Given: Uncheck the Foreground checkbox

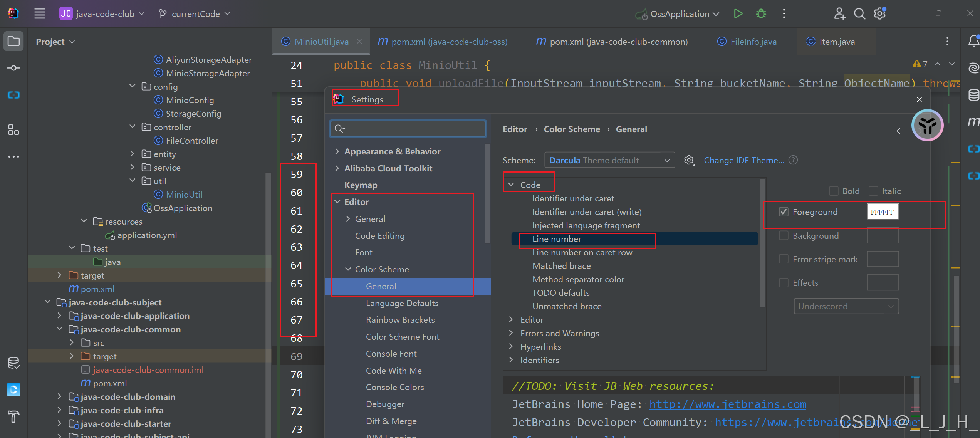Looking at the screenshot, I should [x=784, y=212].
